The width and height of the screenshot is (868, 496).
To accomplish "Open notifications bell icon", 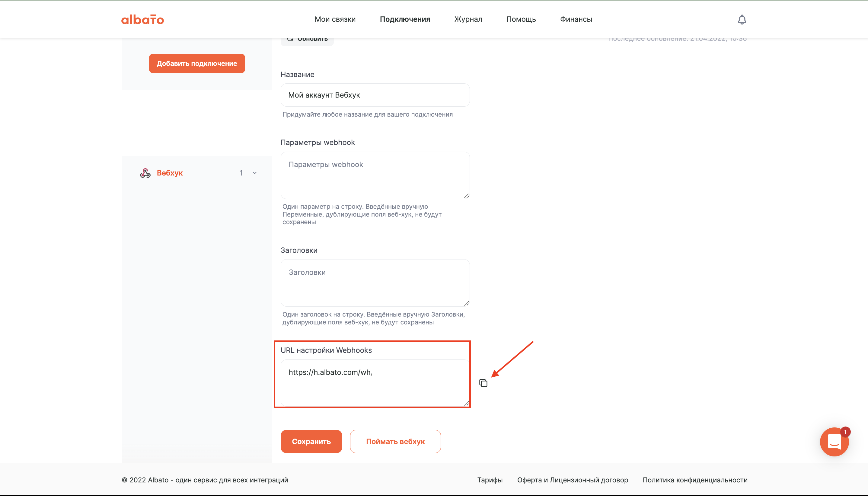I will tap(742, 19).
